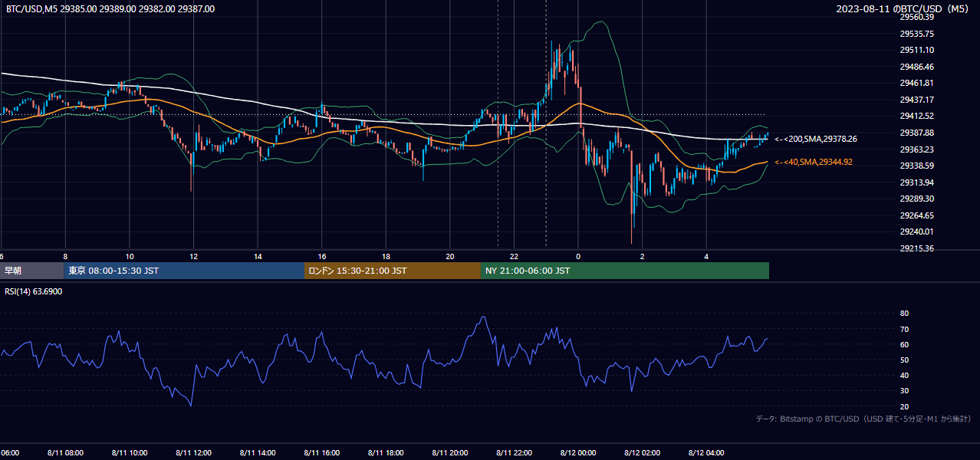Select the ロンドン 15:30-21:00 JST session bar

pos(393,271)
